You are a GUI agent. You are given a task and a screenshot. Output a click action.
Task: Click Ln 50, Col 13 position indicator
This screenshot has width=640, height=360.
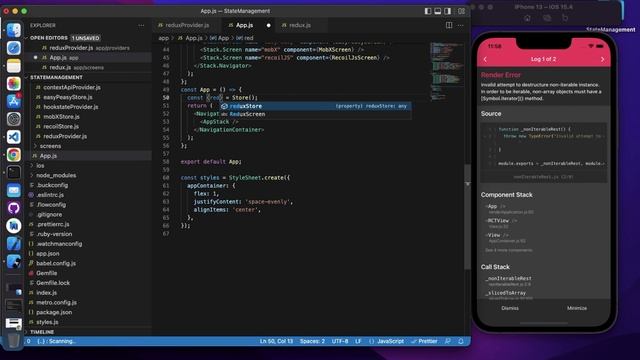click(276, 341)
